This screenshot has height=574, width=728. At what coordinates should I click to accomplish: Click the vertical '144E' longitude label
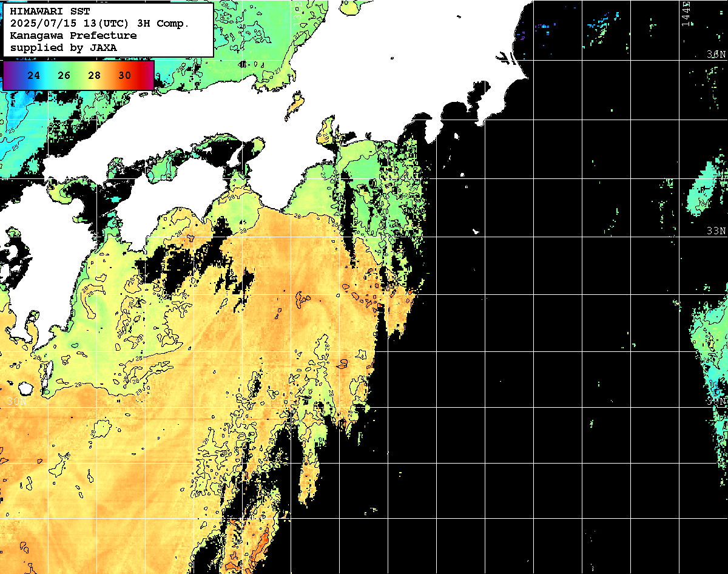pos(686,14)
